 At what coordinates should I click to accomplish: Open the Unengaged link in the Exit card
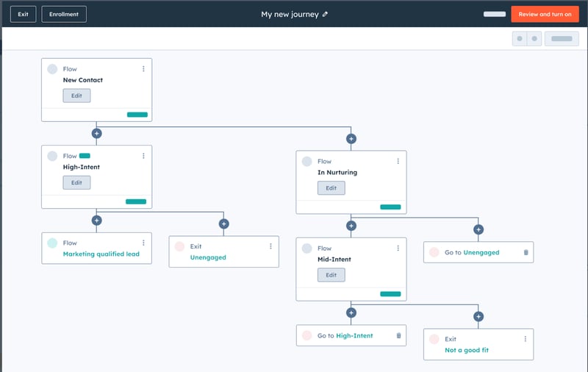pyautogui.click(x=208, y=257)
